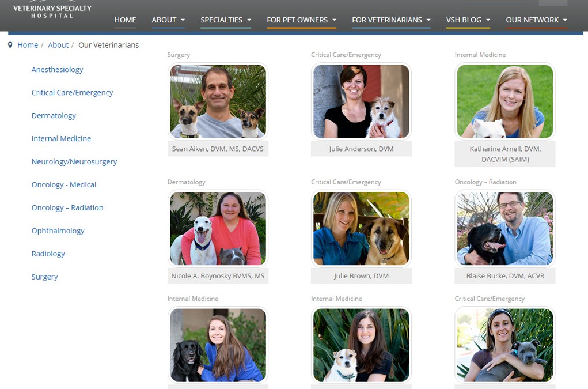Select Neurology/Neurosurgery in the sidebar
The width and height of the screenshot is (588, 389).
point(74,162)
